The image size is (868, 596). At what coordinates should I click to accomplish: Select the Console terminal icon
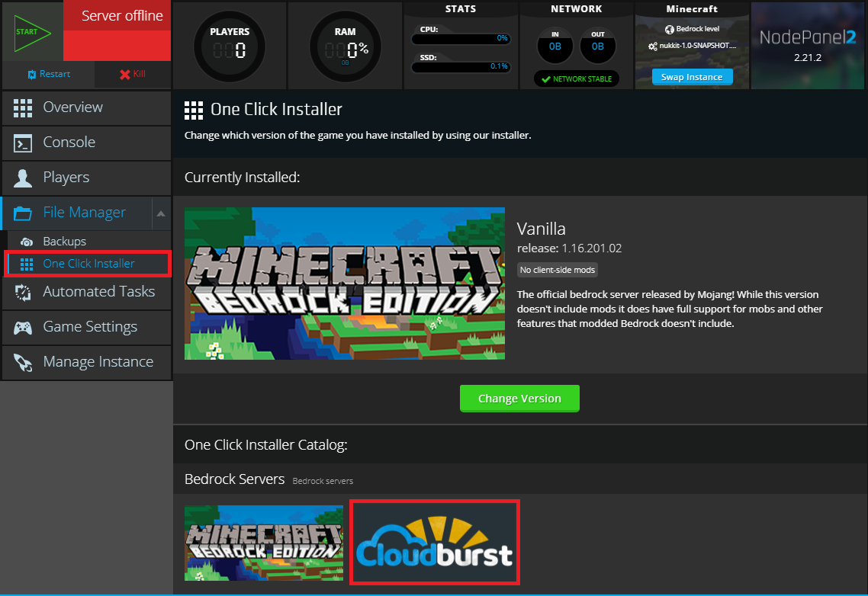[23, 143]
